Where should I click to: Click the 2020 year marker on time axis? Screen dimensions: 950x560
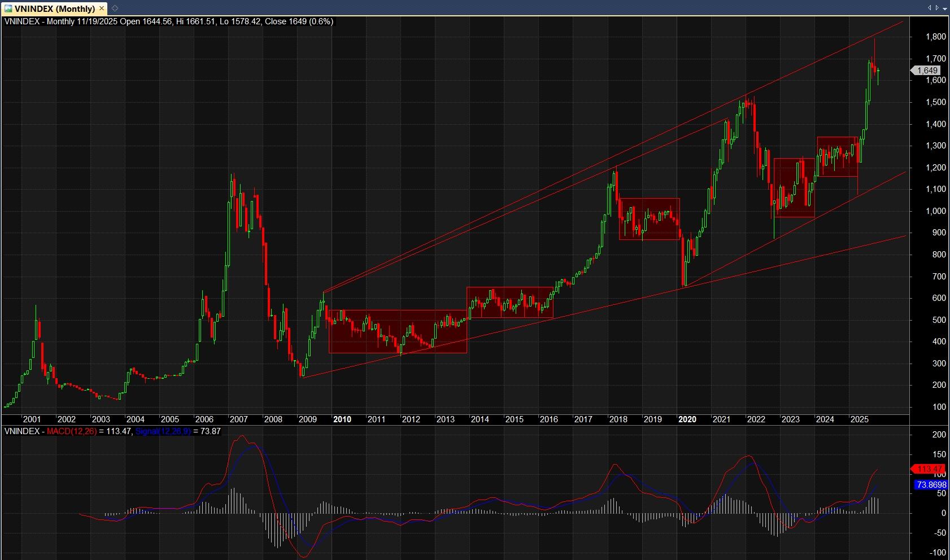(x=687, y=419)
